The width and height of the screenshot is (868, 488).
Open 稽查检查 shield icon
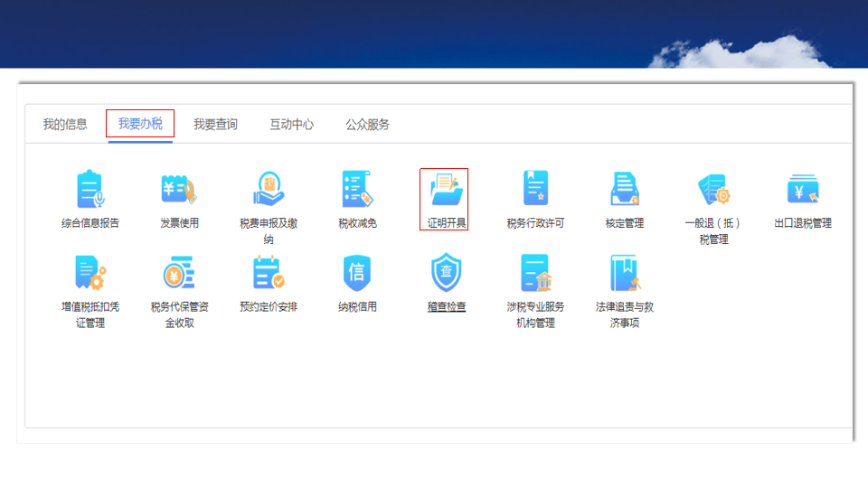point(446,272)
